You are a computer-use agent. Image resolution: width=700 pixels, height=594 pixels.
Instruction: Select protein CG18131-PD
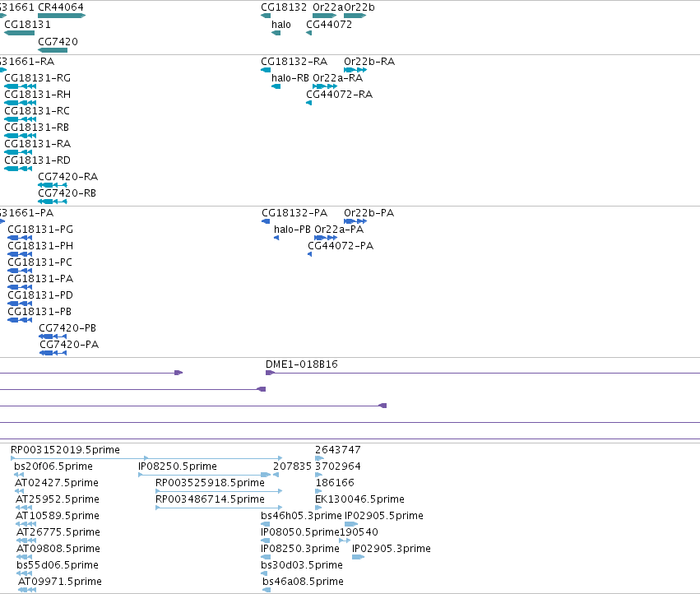click(40, 295)
